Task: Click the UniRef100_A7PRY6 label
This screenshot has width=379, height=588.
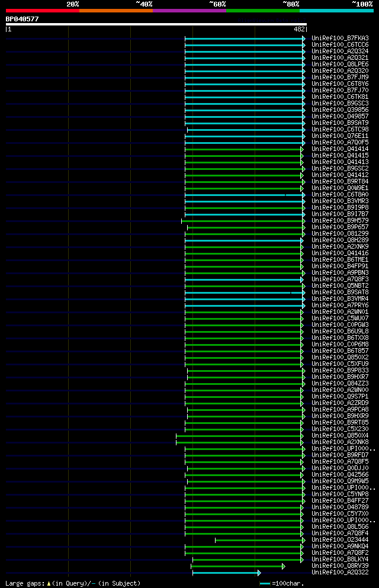Action: coord(340,305)
